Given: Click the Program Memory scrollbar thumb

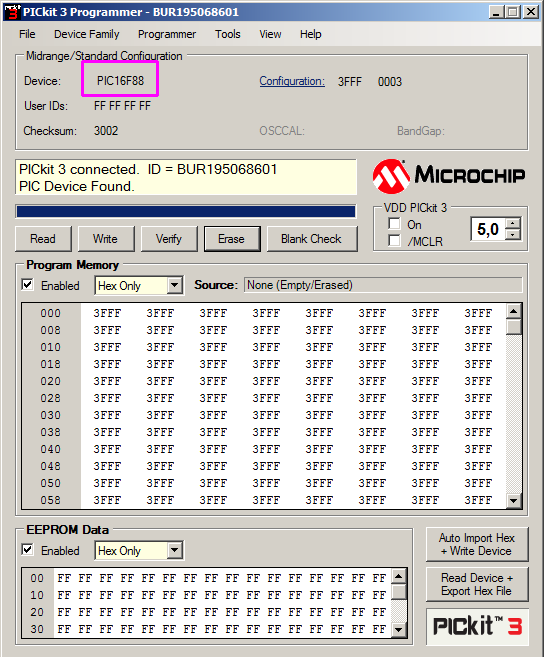Looking at the screenshot, I should pos(514,326).
